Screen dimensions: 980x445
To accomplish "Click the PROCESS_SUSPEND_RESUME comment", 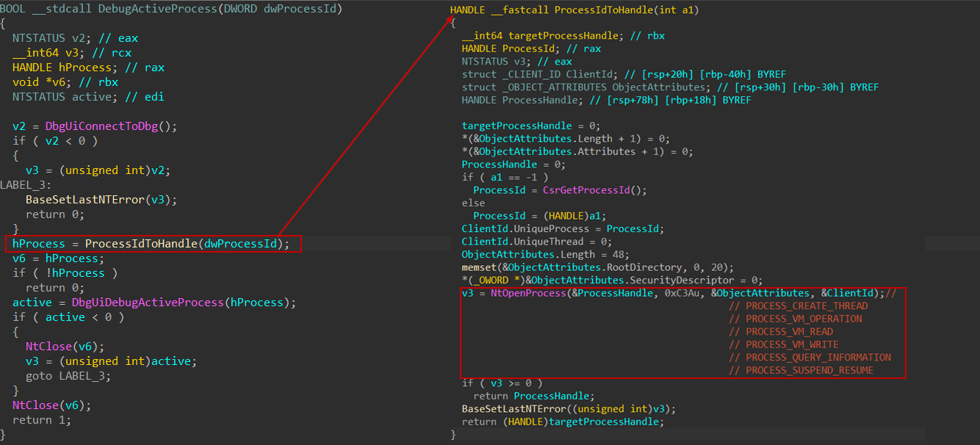I will [x=801, y=370].
